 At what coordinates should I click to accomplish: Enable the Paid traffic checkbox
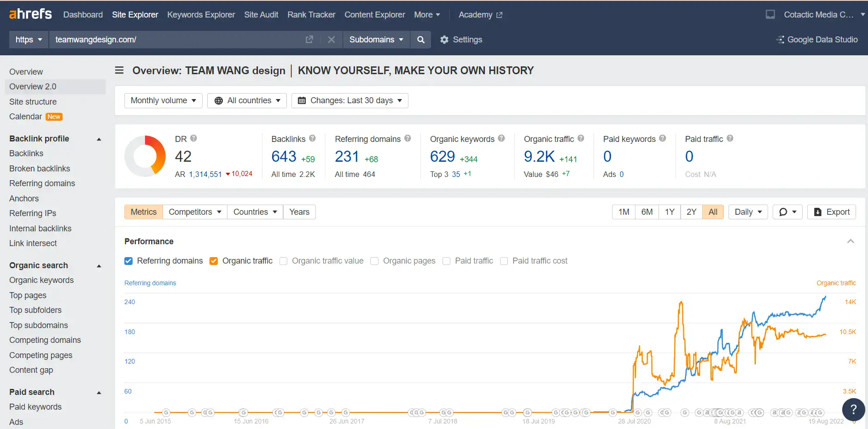coord(446,261)
